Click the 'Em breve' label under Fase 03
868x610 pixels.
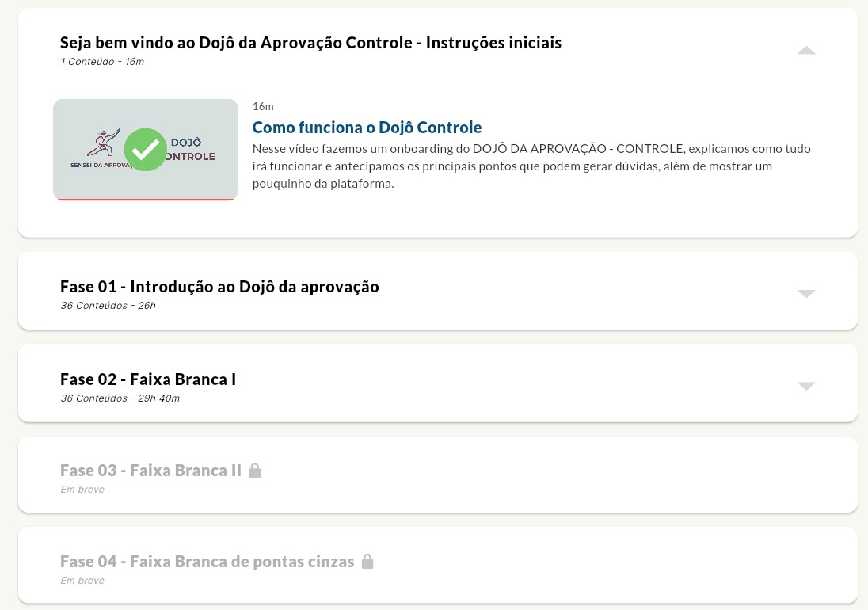82,489
